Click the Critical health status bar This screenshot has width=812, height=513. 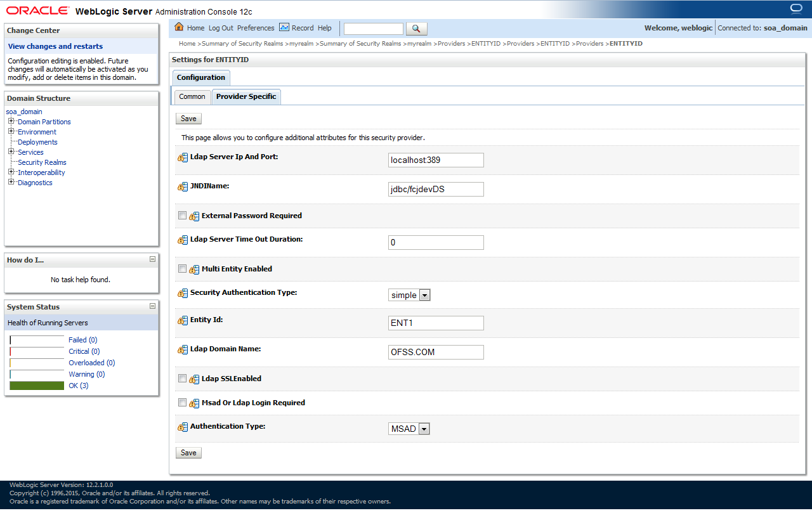[x=37, y=351]
